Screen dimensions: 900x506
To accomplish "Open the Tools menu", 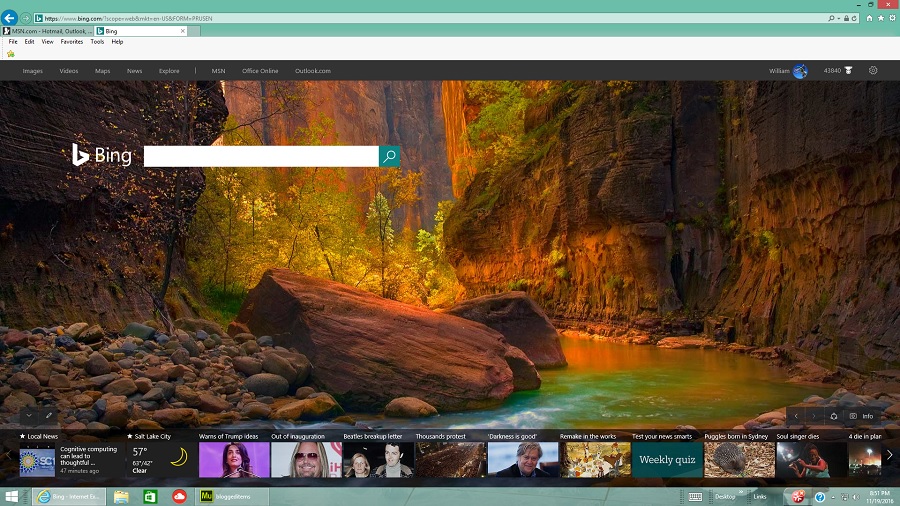I will [97, 41].
